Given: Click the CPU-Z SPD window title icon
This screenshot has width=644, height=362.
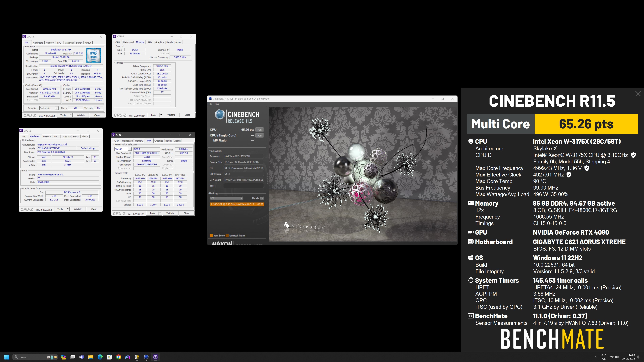Looking at the screenshot, I should (x=114, y=135).
